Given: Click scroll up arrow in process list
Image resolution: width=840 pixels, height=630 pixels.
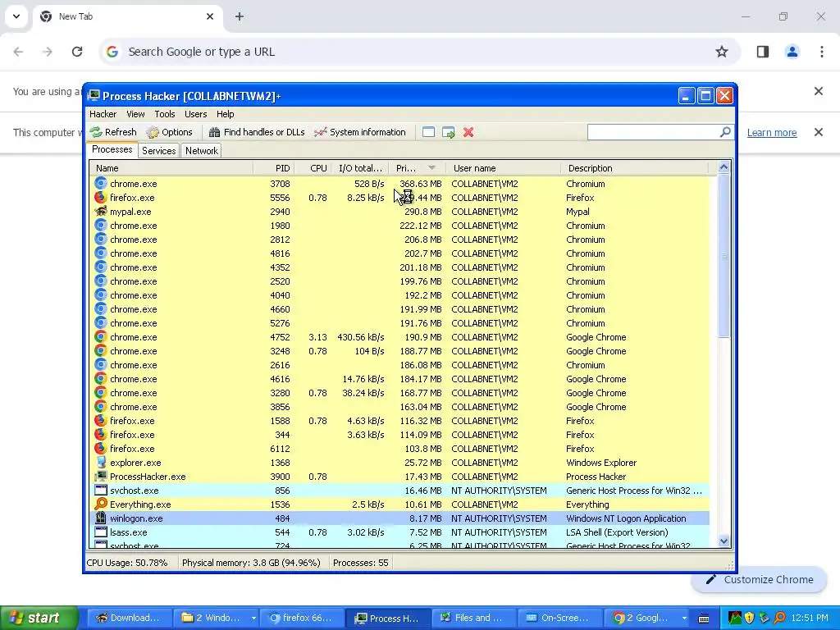Looking at the screenshot, I should 724,167.
